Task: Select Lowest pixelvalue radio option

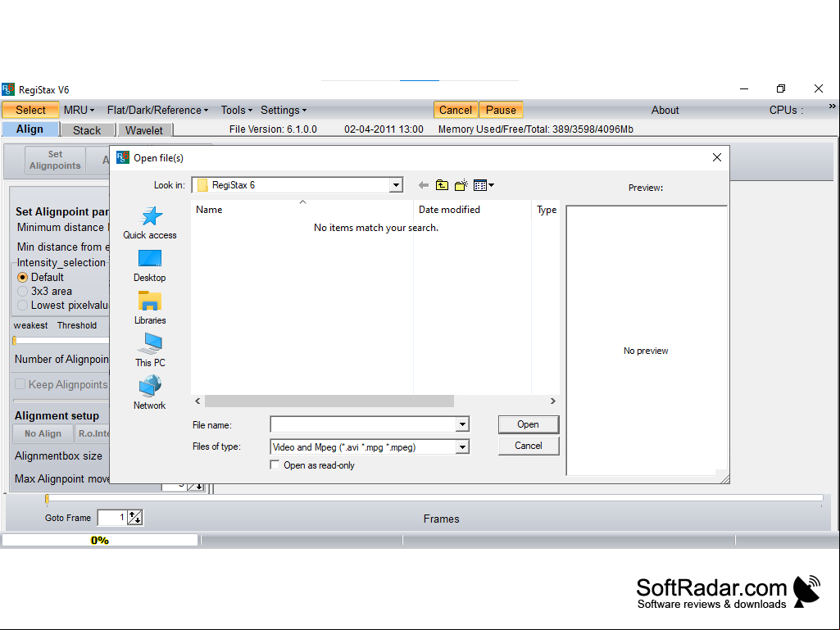Action: click(x=22, y=306)
